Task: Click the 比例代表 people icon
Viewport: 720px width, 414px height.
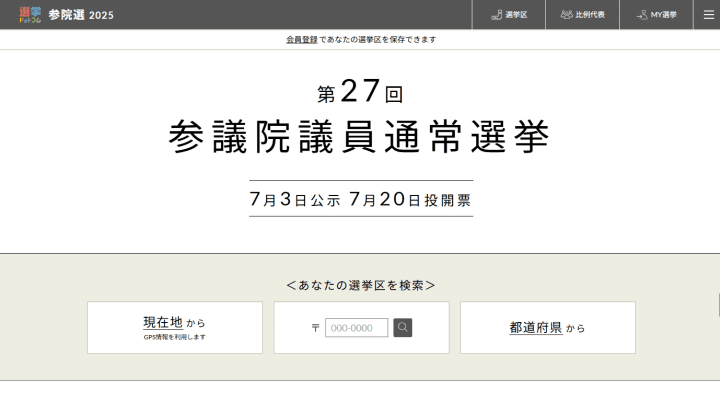Action: pyautogui.click(x=566, y=15)
